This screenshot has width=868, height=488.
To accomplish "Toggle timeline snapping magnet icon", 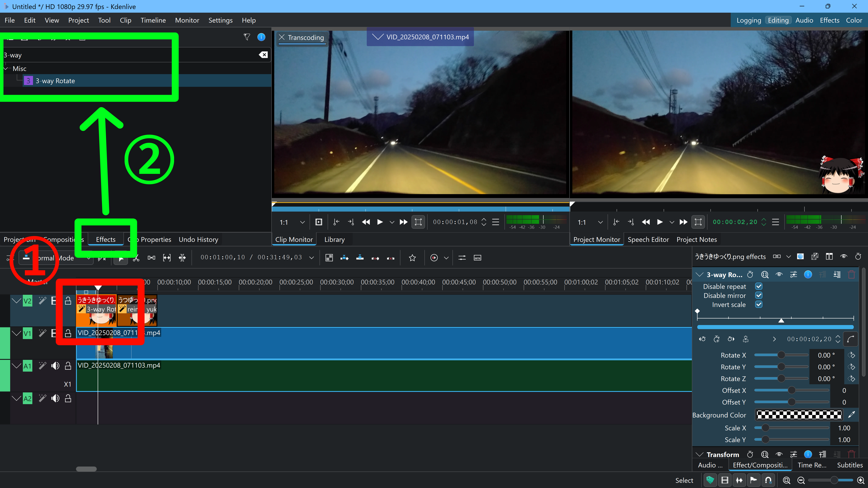I will click(768, 480).
